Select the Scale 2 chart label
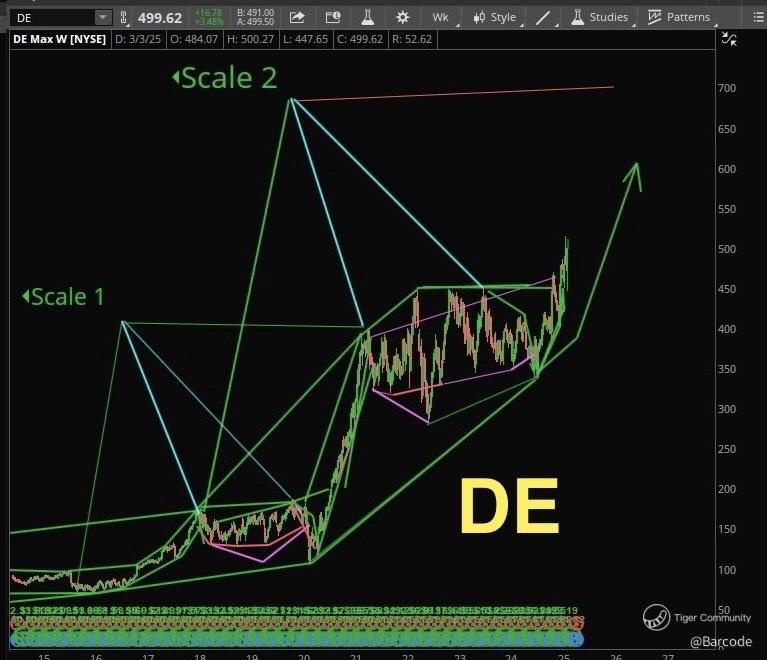The image size is (767, 660). click(x=225, y=78)
